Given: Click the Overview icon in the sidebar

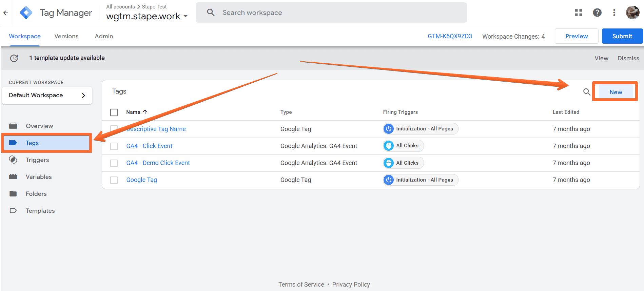Looking at the screenshot, I should pyautogui.click(x=13, y=126).
